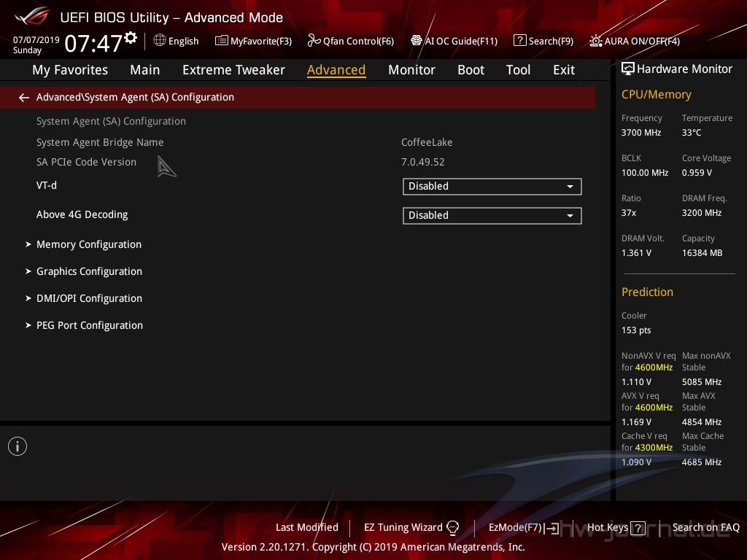This screenshot has width=747, height=560.
Task: Click EZ Tuning Wizard text
Action: click(x=403, y=528)
